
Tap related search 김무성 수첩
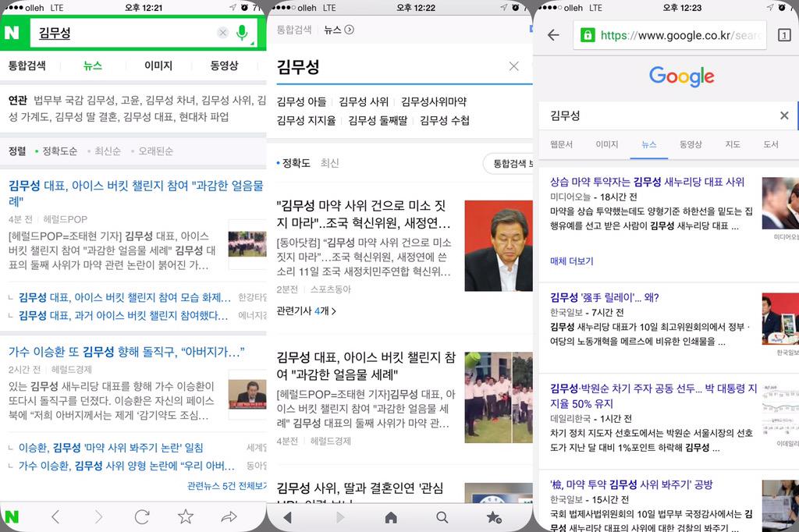445,121
